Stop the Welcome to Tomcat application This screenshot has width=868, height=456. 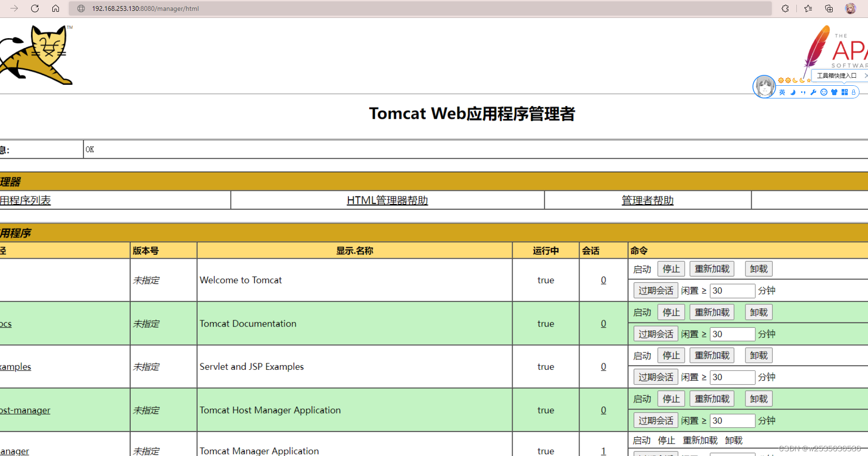coord(671,269)
